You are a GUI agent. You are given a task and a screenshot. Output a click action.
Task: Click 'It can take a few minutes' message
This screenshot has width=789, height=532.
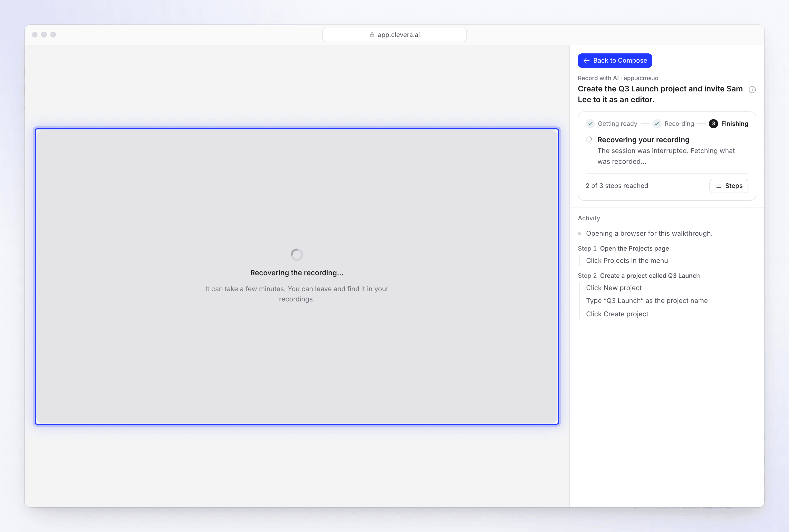(297, 294)
